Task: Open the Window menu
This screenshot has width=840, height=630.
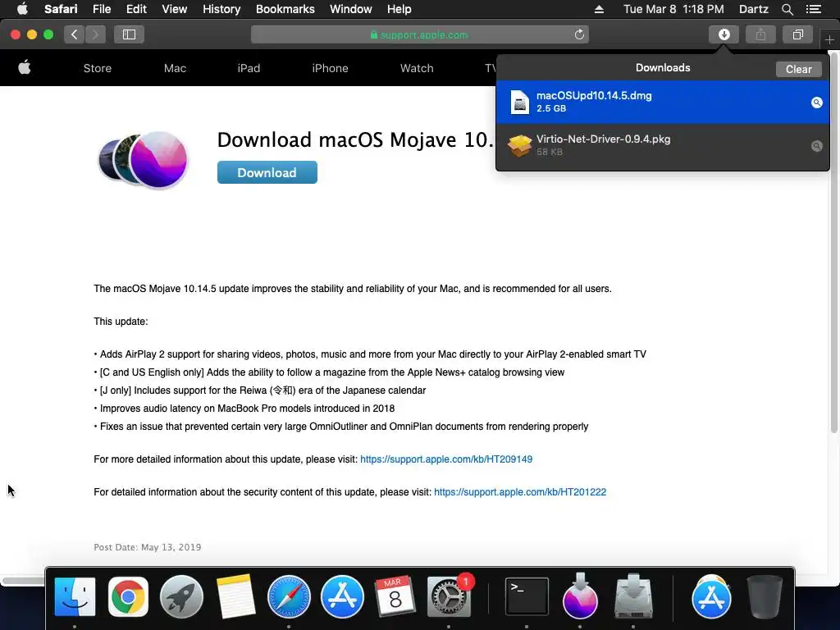Action: coord(351,9)
